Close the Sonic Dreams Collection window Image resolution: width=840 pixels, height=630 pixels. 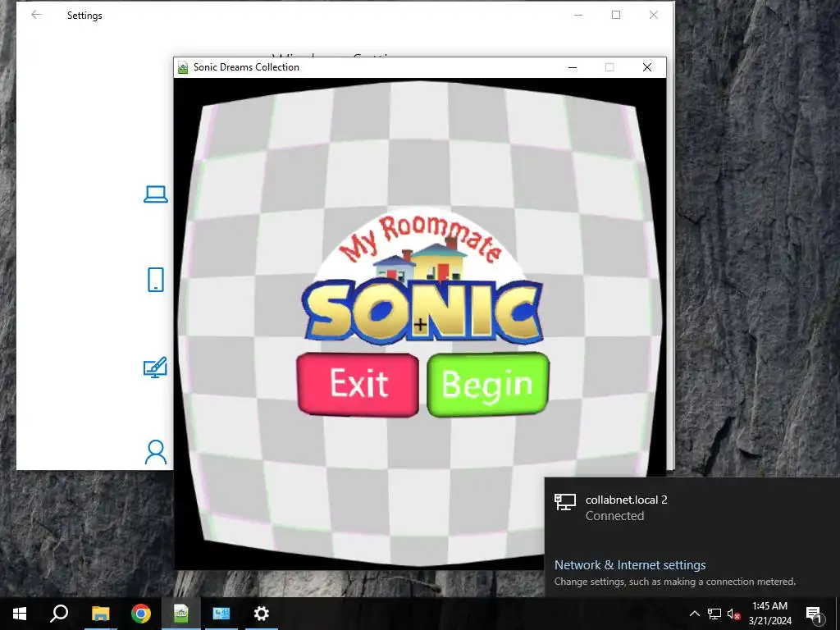pyautogui.click(x=647, y=67)
